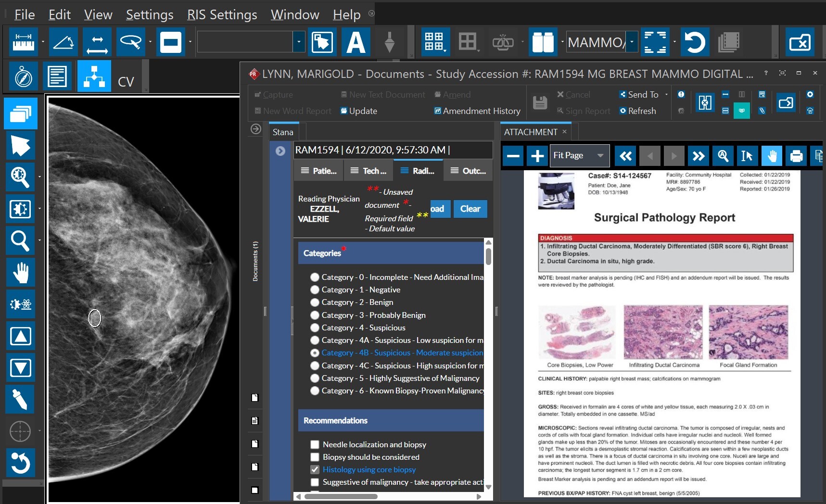Expand the lasso tool dropdown arrow

[x=150, y=42]
